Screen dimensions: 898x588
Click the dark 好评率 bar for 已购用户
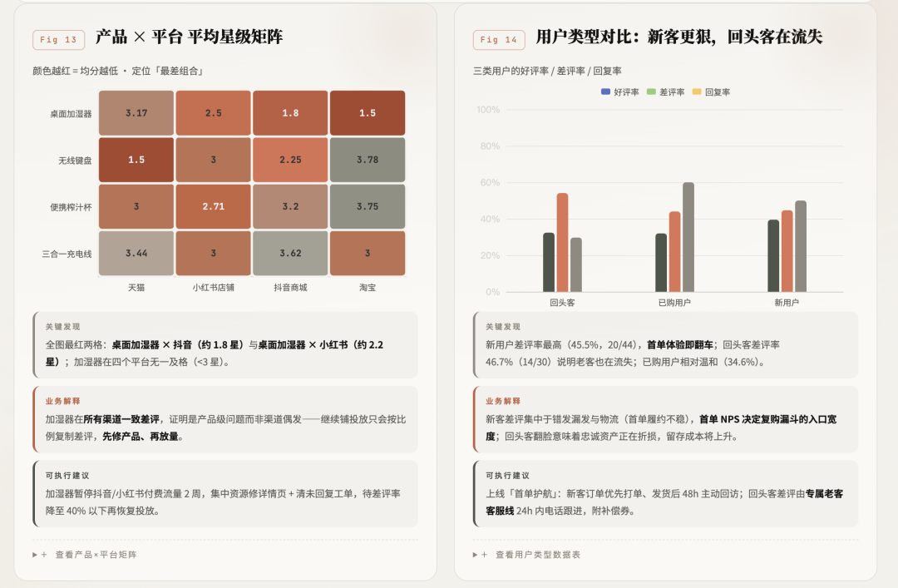click(661, 263)
